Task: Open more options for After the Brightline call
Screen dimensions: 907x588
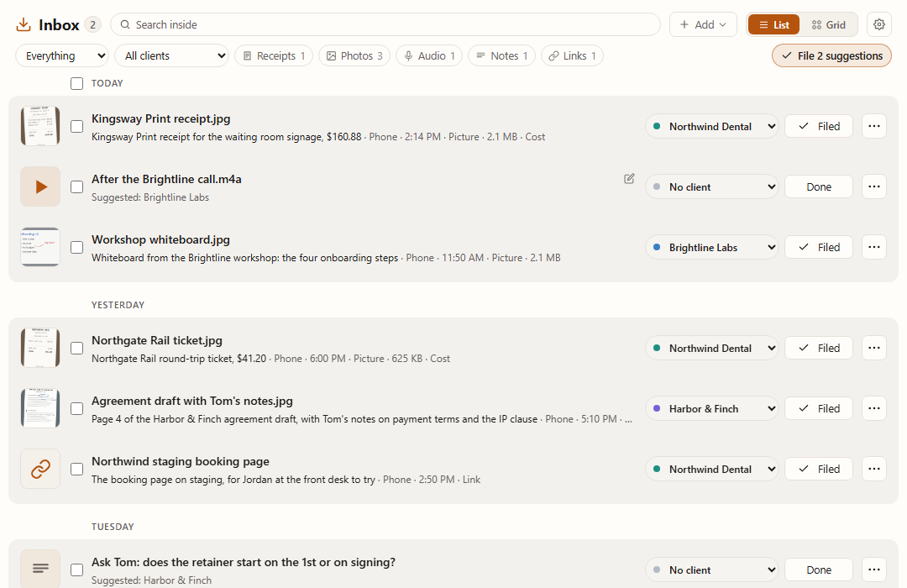Action: pyautogui.click(x=874, y=187)
